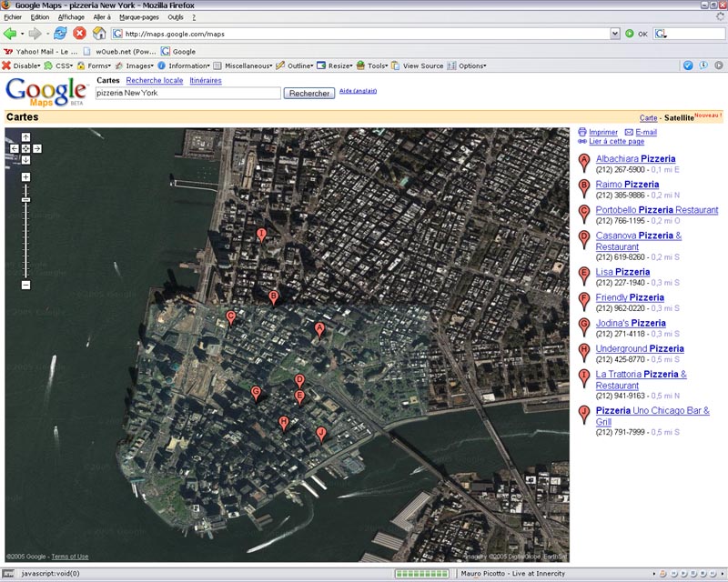The width and height of the screenshot is (728, 582).
Task: Pan the map up with arrow button
Action: 25,136
